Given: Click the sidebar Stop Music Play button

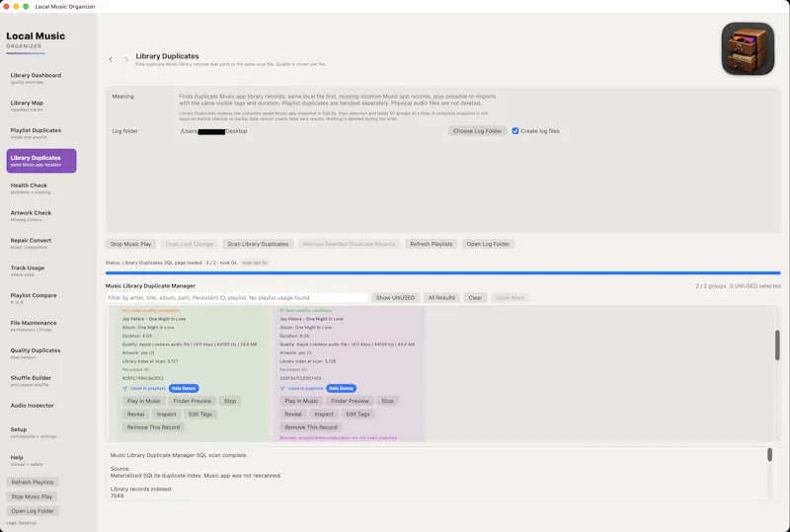Looking at the screenshot, I should coord(32,496).
